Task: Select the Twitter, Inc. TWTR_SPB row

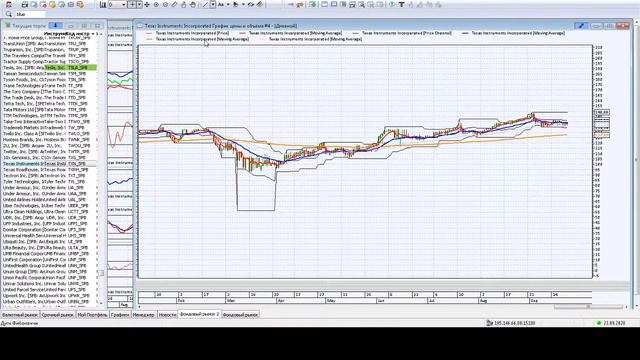Action: (x=49, y=151)
